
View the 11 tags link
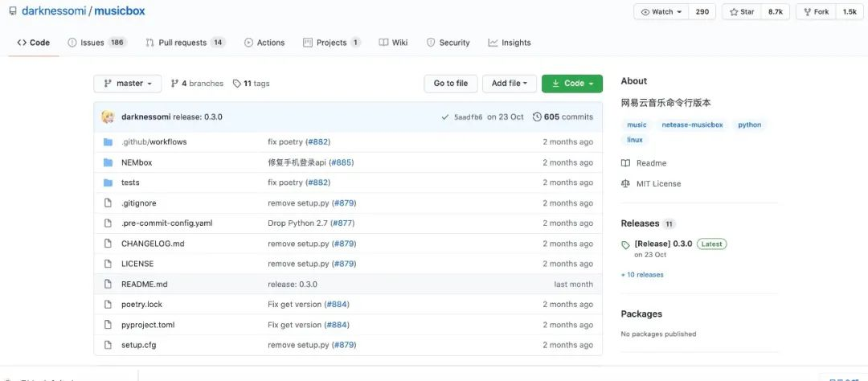pyautogui.click(x=252, y=84)
